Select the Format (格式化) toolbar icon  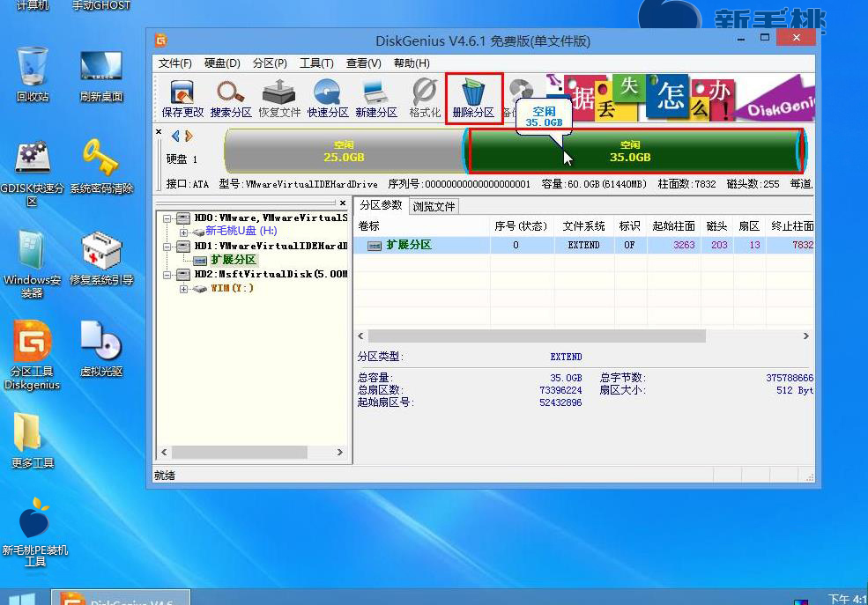pyautogui.click(x=425, y=99)
